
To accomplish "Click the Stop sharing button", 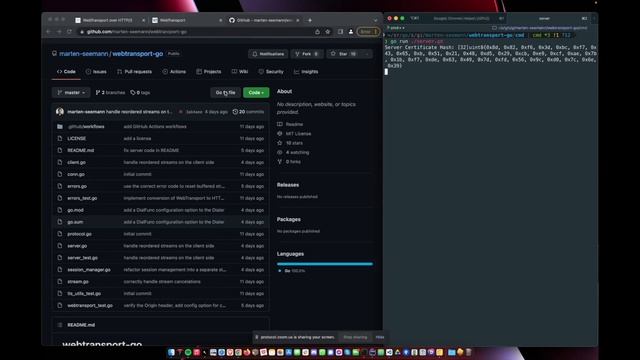I will pos(355,337).
